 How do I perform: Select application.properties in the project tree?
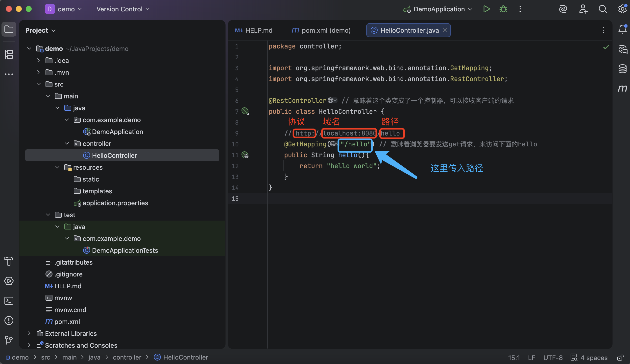(115, 203)
